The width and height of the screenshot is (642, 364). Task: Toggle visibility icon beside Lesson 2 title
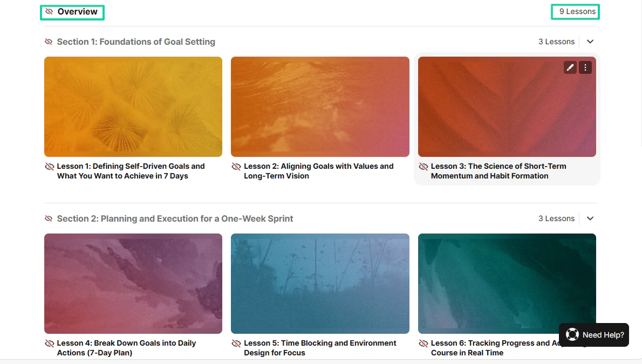pos(236,167)
